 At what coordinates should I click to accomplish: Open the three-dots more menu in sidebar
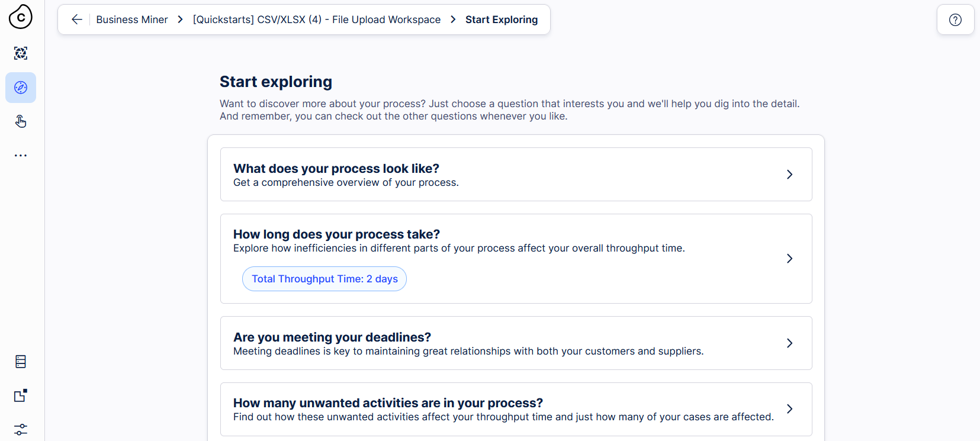tap(21, 155)
